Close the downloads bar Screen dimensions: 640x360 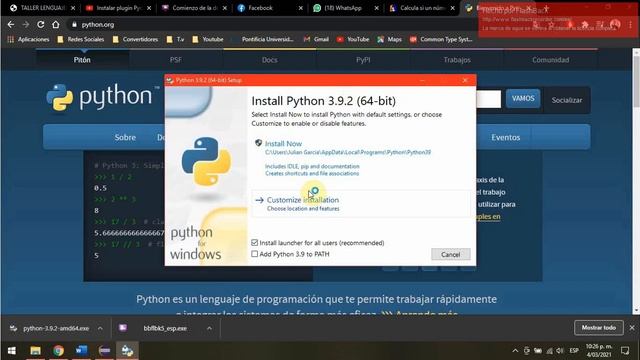click(x=632, y=328)
